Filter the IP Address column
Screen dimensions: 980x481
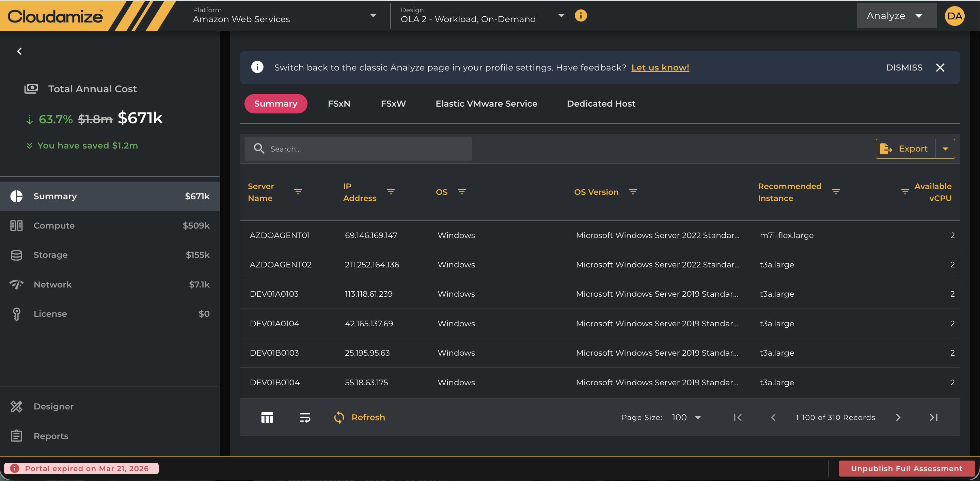391,192
